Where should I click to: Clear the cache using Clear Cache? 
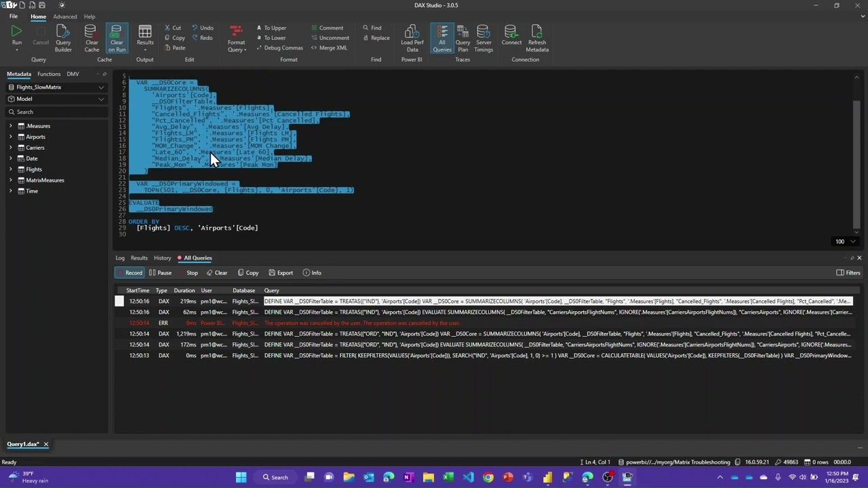coord(92,39)
